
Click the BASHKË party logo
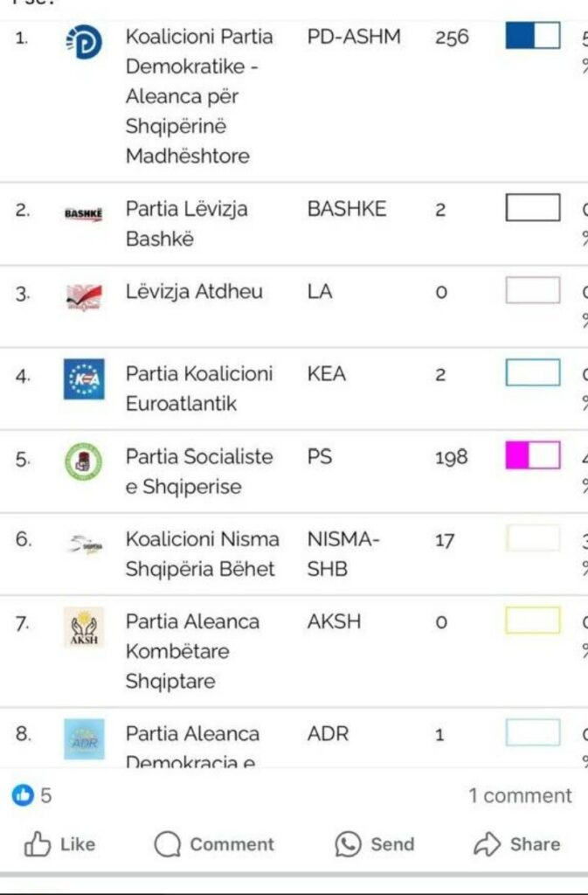tap(84, 214)
